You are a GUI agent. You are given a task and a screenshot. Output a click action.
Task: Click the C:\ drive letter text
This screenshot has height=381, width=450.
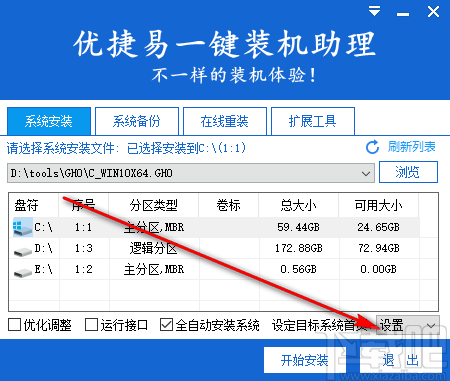point(43,227)
